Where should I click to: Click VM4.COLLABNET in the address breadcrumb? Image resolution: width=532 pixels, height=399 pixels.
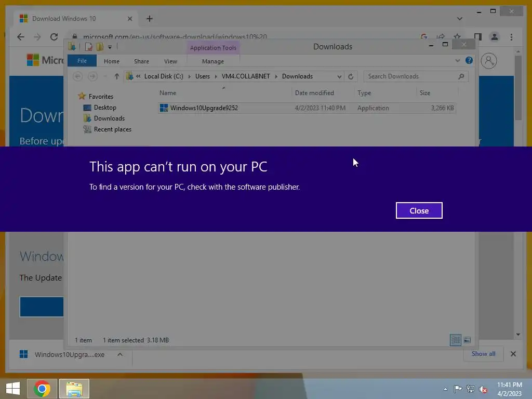[x=246, y=76]
